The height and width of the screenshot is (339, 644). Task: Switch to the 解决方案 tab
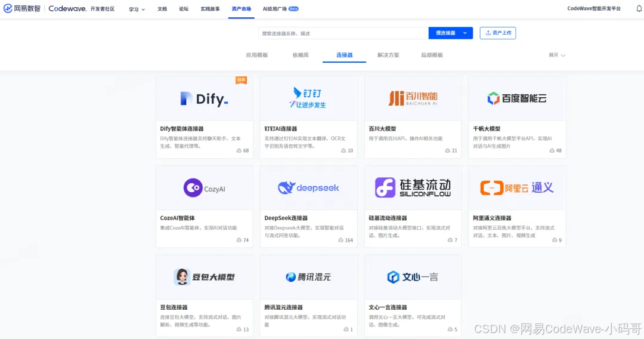point(388,55)
